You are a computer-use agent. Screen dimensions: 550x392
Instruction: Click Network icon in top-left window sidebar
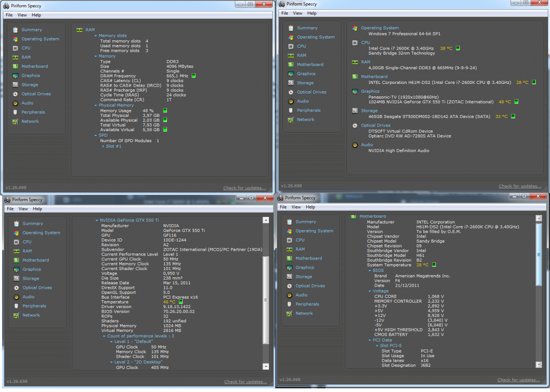pyautogui.click(x=16, y=121)
